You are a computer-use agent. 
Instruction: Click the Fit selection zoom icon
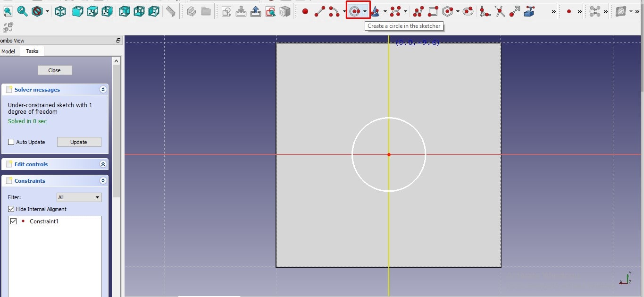(x=22, y=10)
